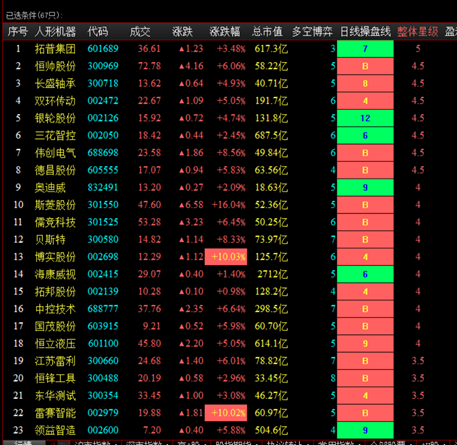This screenshot has height=445, width=457.
Task: Select stock 伟创电气
Action: point(55,153)
